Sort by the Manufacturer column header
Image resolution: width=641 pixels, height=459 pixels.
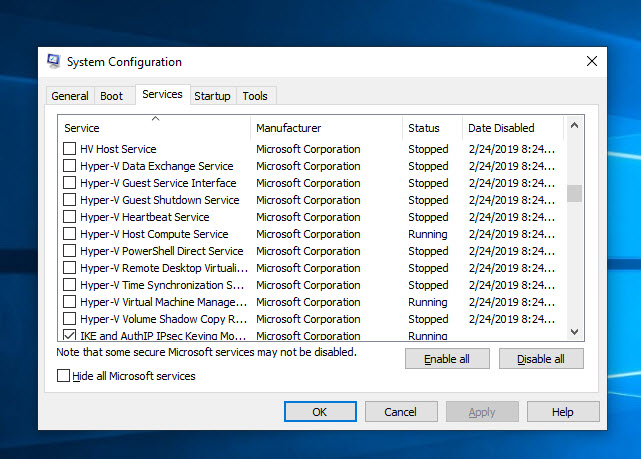327,128
